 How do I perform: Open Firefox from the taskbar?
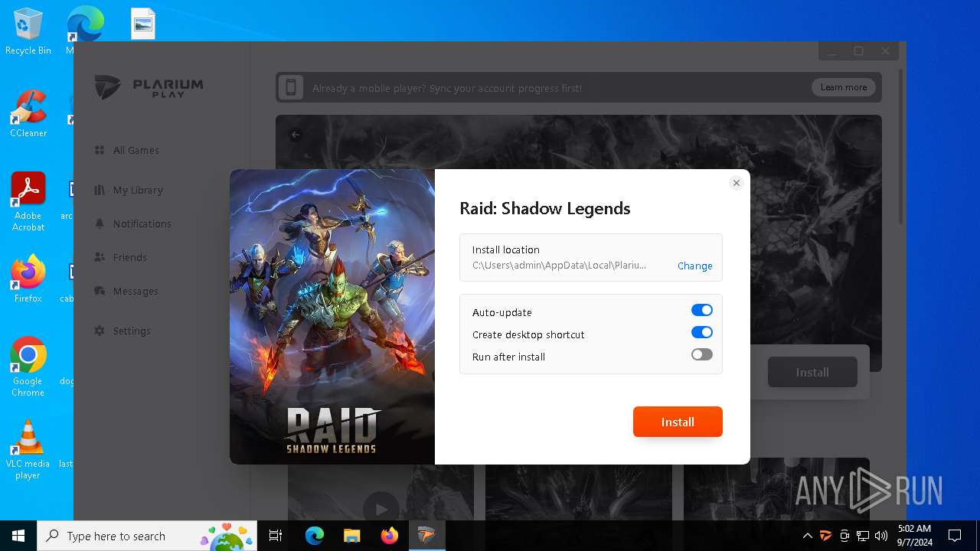tap(389, 536)
